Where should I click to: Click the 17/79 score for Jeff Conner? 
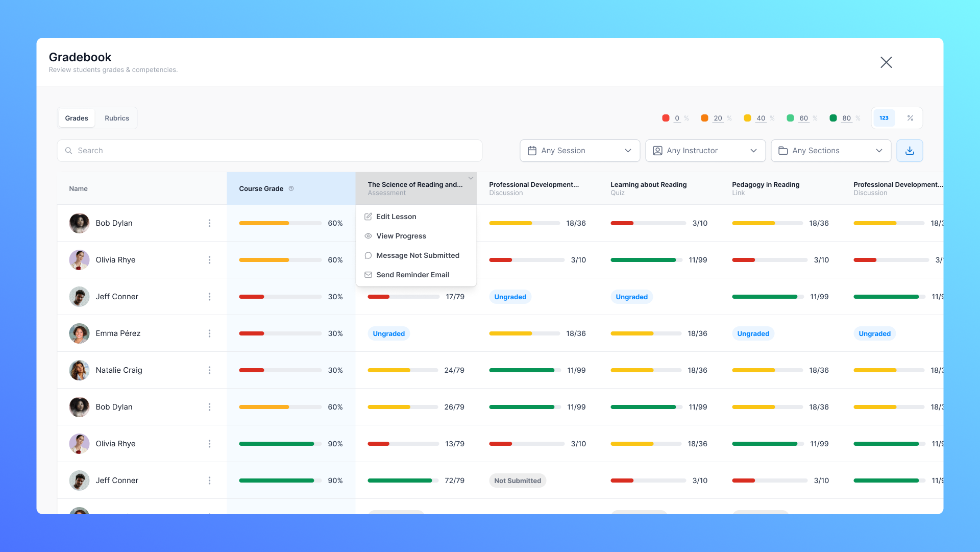coord(455,297)
